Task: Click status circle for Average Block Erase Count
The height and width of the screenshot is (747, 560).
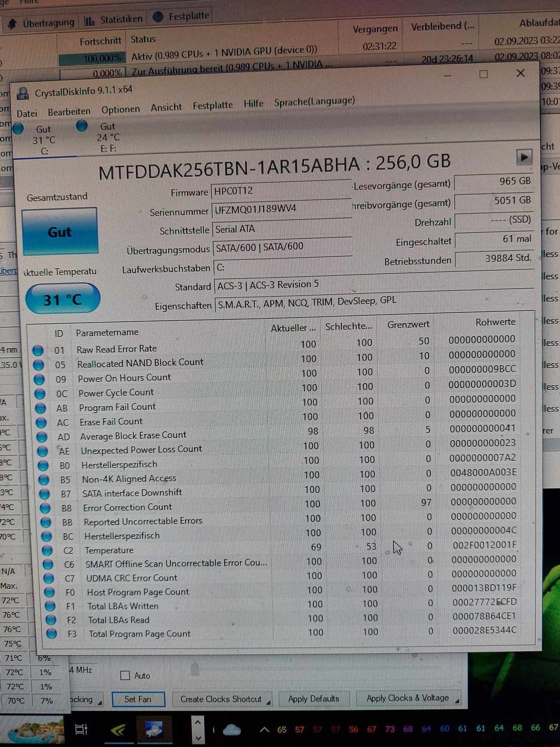Action: tap(42, 437)
